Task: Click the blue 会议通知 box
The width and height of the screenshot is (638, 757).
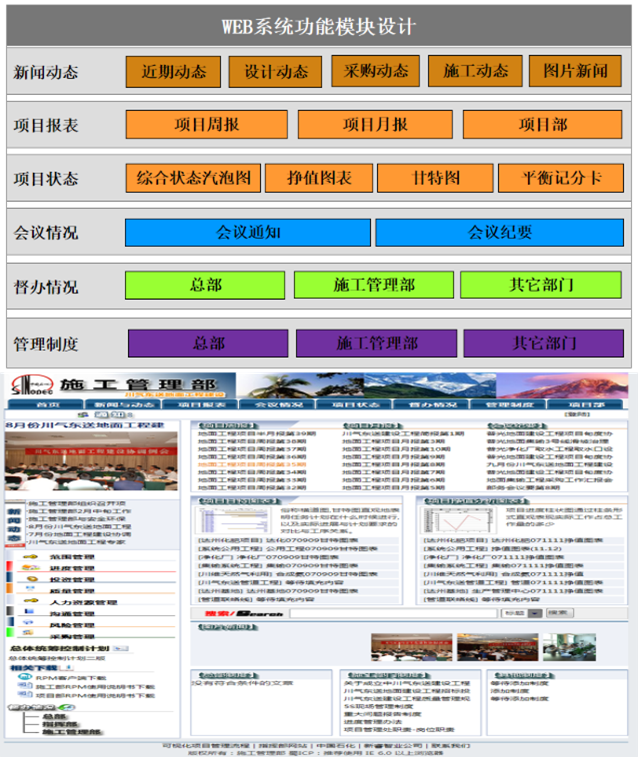Action: (x=248, y=233)
